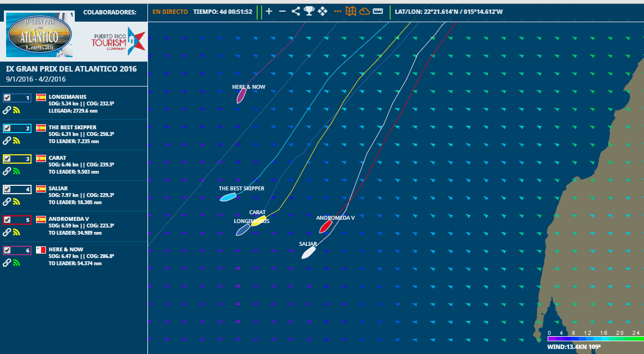
Task: Expand the orange three-dots more options
Action: (338, 11)
